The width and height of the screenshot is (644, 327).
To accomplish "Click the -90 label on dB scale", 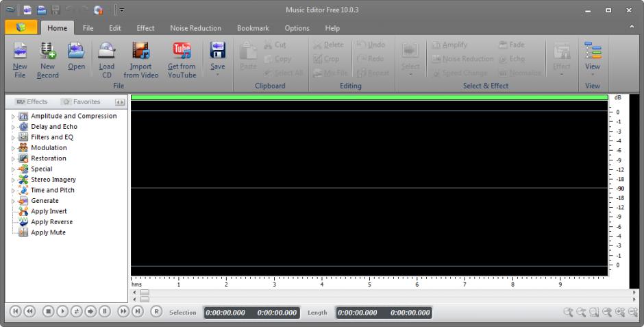I will [x=620, y=189].
